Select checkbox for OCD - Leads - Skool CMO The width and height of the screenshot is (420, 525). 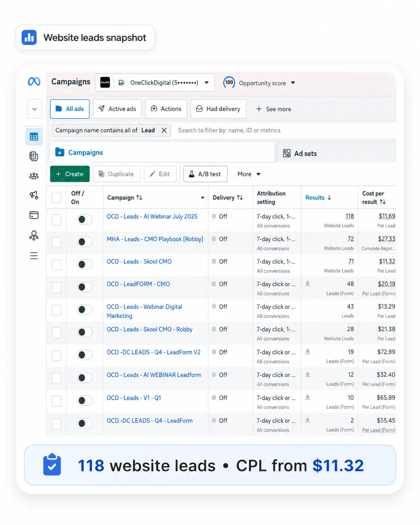(57, 265)
